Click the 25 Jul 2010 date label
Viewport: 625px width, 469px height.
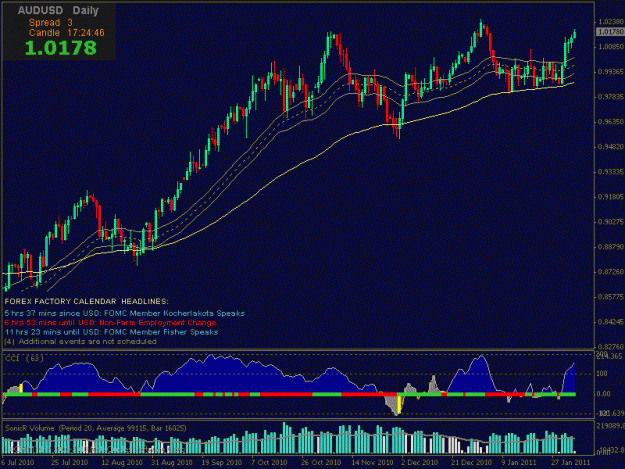[69, 463]
